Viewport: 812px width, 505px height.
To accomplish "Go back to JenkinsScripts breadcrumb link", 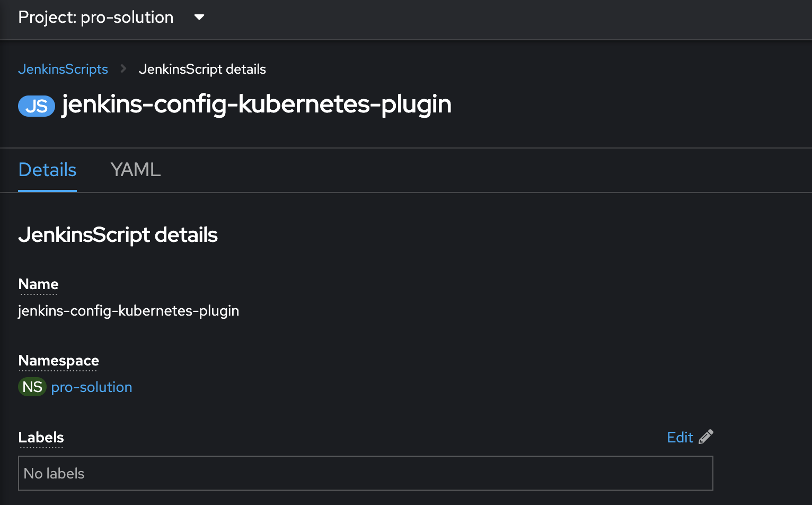I will point(63,69).
